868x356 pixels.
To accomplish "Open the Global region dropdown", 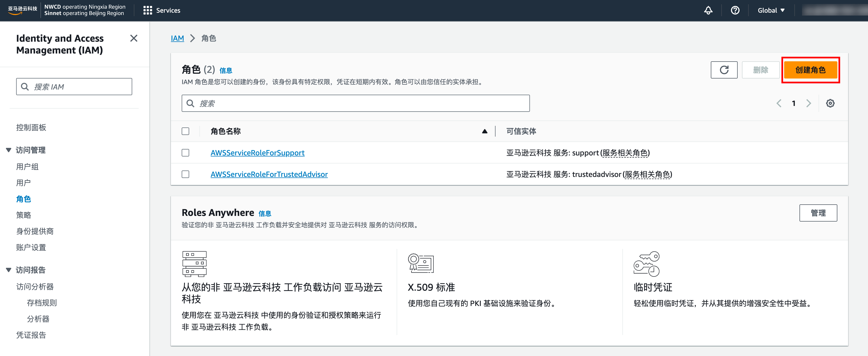I will pyautogui.click(x=771, y=10).
